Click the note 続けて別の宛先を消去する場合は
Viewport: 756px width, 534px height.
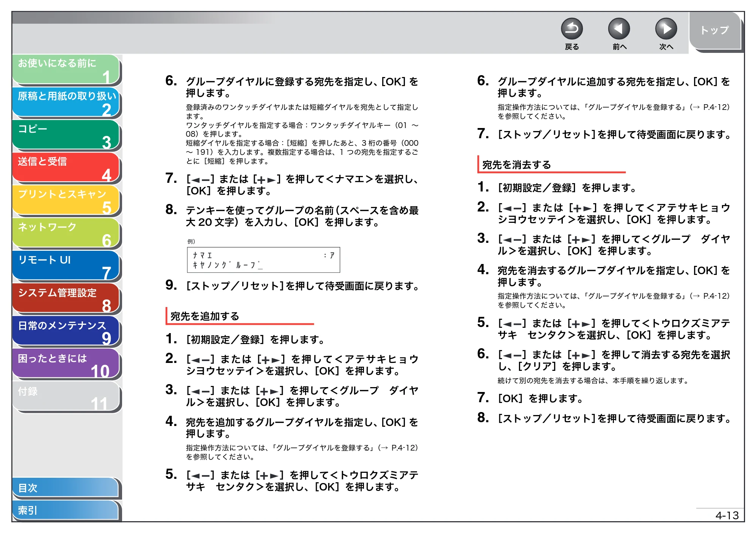(593, 381)
